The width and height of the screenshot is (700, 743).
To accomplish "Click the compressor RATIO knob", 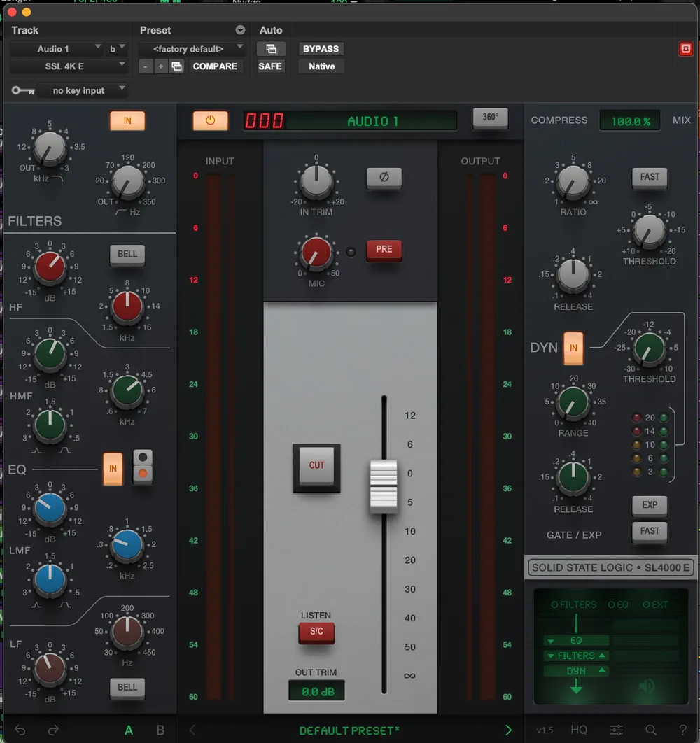I will [573, 183].
